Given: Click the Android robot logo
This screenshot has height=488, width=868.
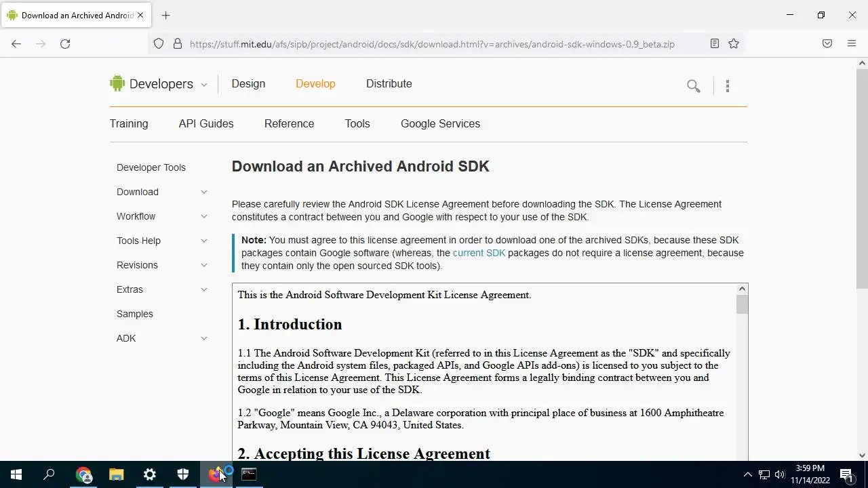Looking at the screenshot, I should [x=117, y=83].
